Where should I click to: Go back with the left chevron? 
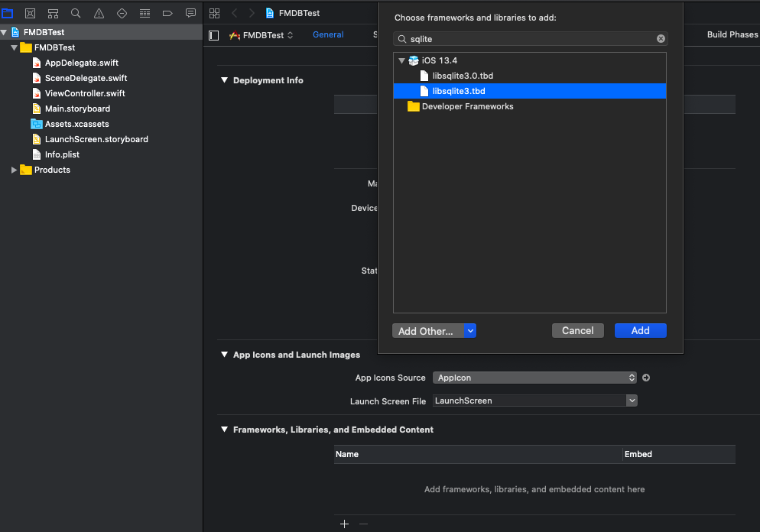pos(235,13)
